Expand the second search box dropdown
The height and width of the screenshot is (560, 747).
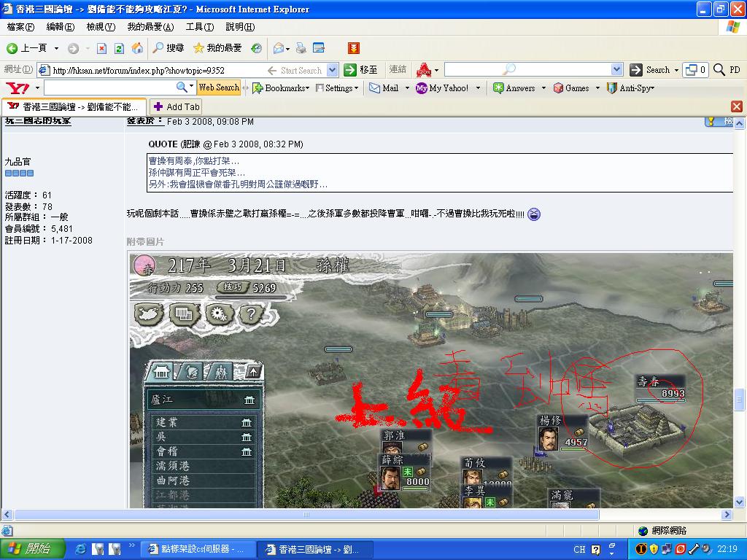click(x=617, y=70)
